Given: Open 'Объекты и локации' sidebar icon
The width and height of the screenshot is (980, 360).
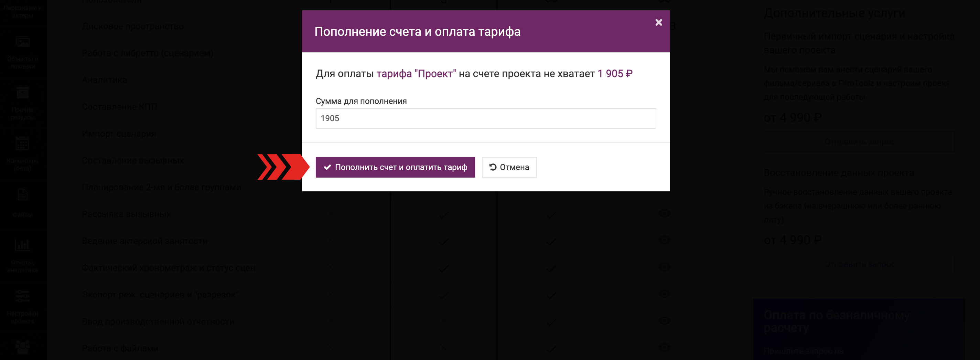Looking at the screenshot, I should [22, 42].
